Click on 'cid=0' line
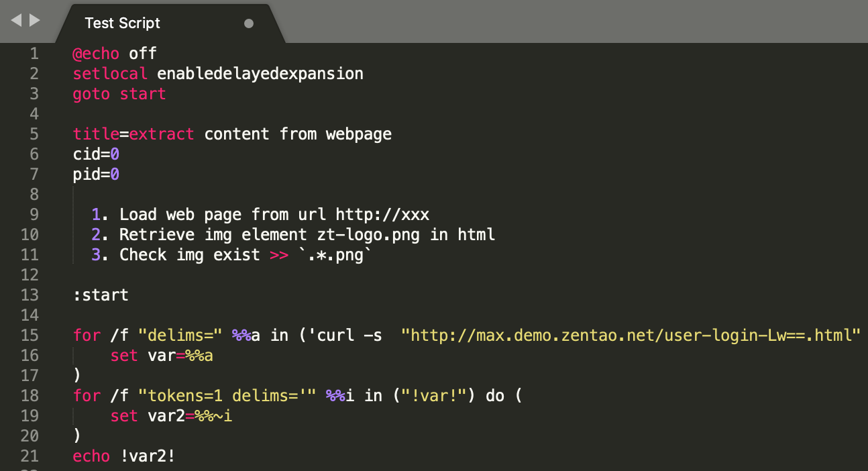 tap(96, 154)
